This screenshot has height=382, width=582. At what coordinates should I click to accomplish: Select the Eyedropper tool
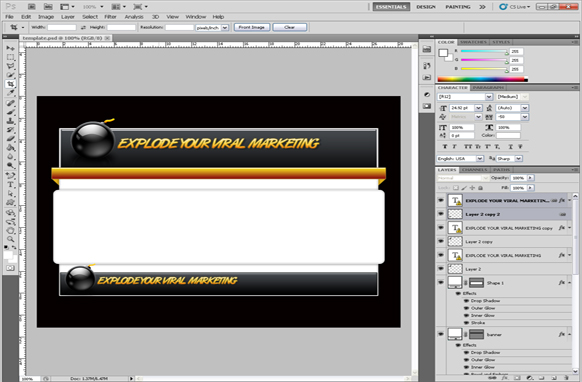coord(10,93)
